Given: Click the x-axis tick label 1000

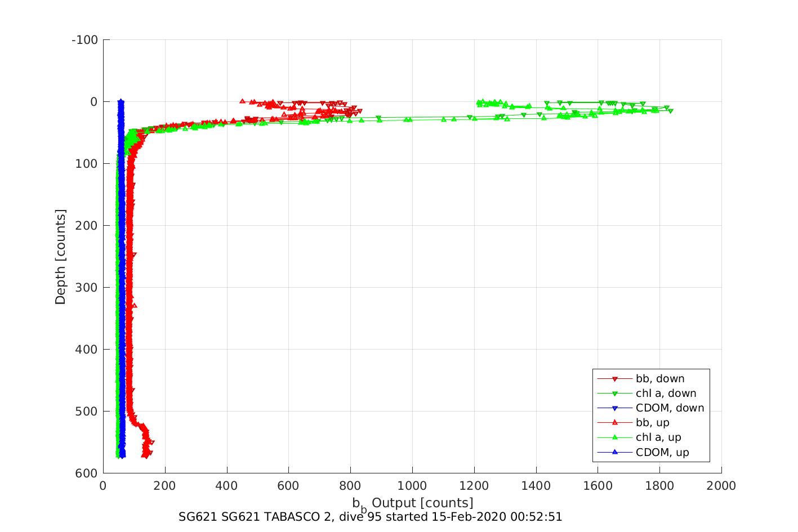Looking at the screenshot, I should pos(412,486).
